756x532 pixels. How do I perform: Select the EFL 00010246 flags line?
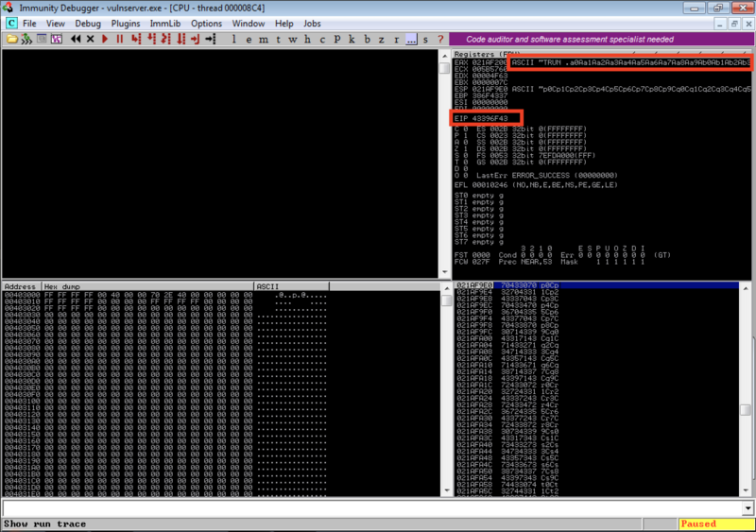(x=536, y=184)
